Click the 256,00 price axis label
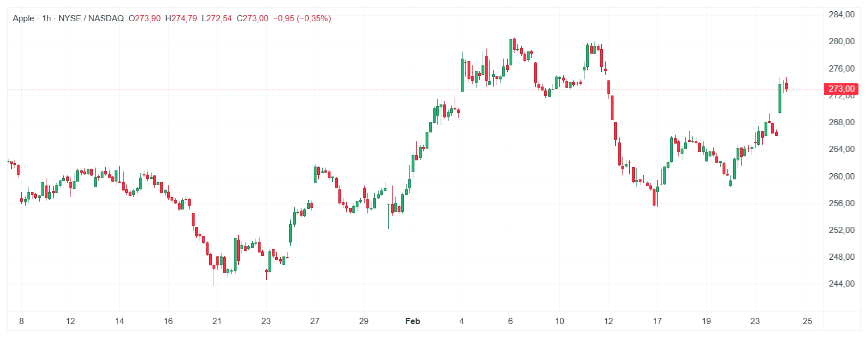The width and height of the screenshot is (868, 338). [x=841, y=203]
